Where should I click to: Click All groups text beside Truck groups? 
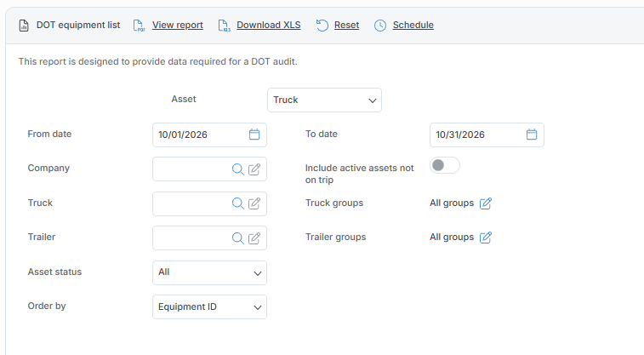click(452, 203)
